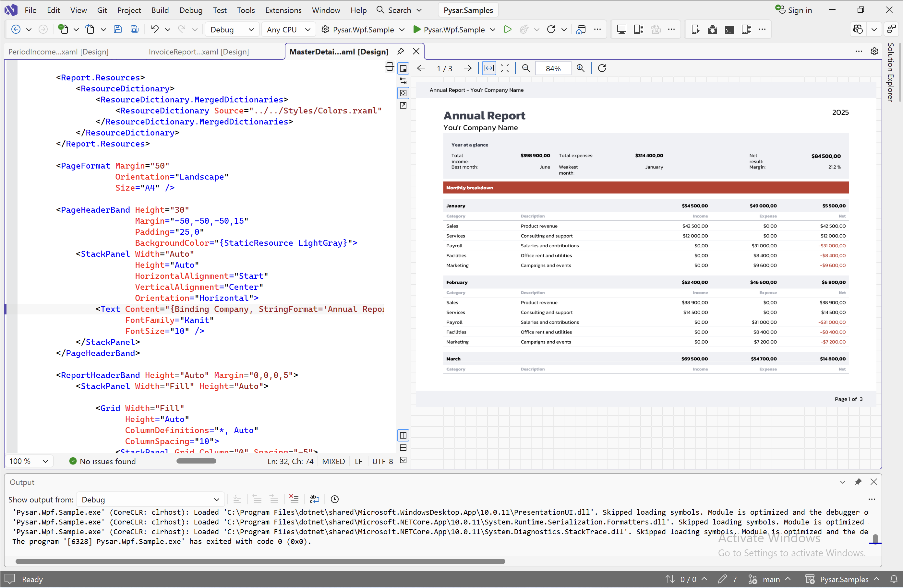Screen dimensions: 903x588
Task: Zoom in on the report preview
Action: tap(581, 68)
